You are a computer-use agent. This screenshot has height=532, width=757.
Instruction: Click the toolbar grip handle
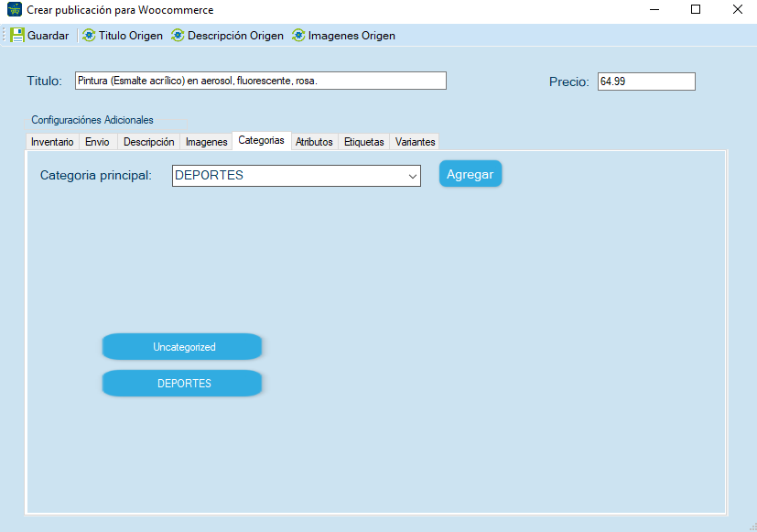pyautogui.click(x=5, y=35)
